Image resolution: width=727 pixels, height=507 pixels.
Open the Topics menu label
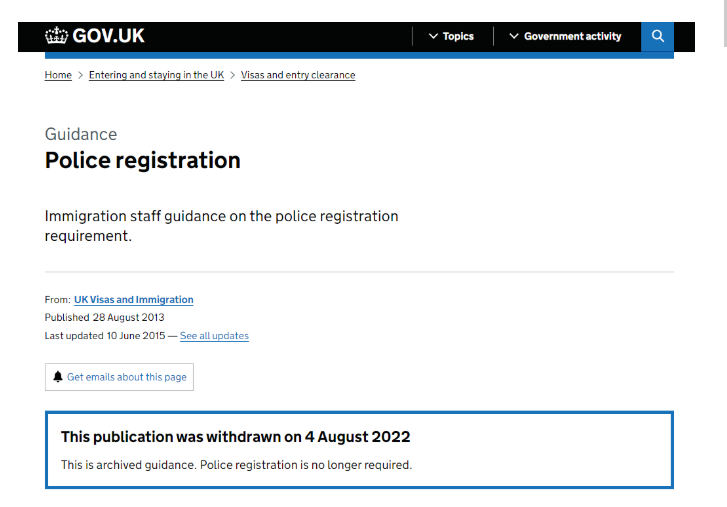[458, 36]
